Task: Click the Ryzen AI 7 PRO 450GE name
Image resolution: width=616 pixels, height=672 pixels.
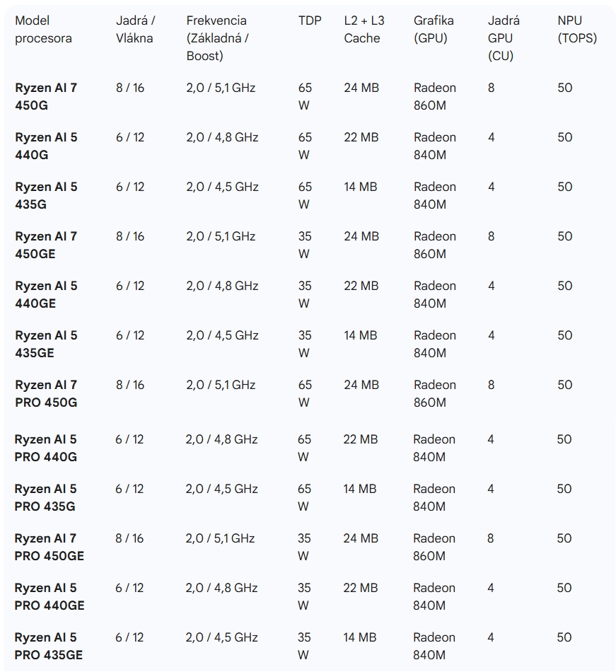Action: [x=49, y=548]
